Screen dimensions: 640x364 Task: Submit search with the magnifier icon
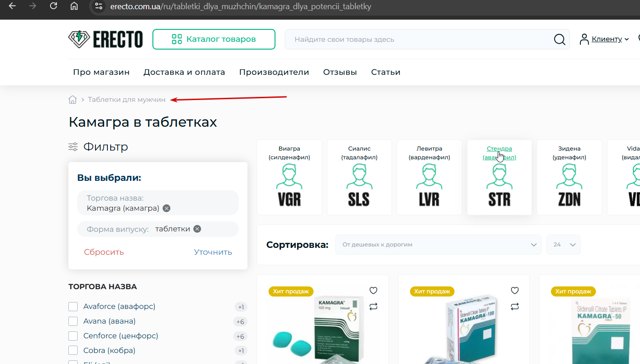(x=560, y=39)
